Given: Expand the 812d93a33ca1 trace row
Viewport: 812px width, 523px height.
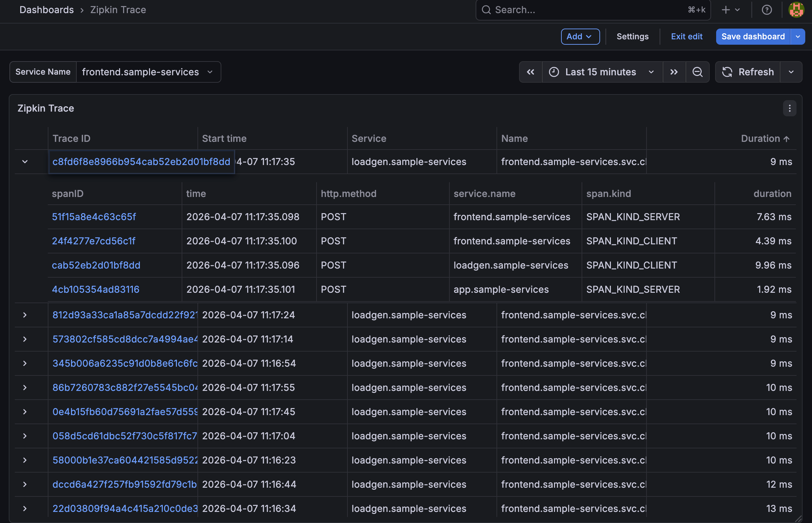Looking at the screenshot, I should [x=25, y=315].
